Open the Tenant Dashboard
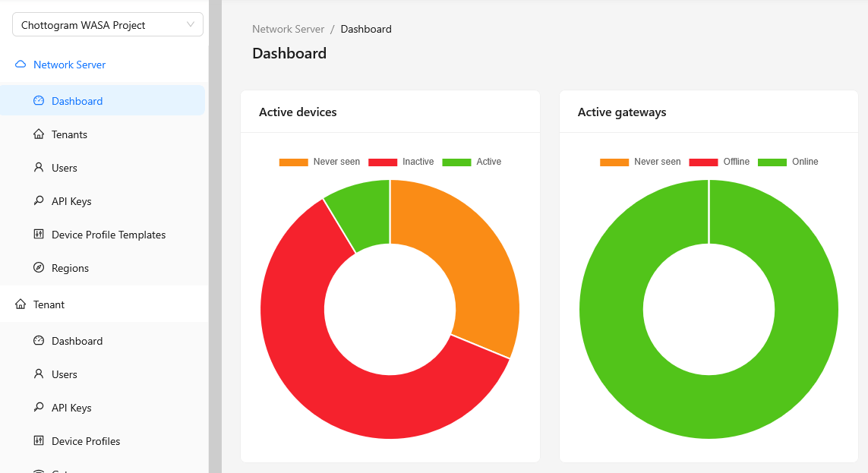 (x=103, y=341)
